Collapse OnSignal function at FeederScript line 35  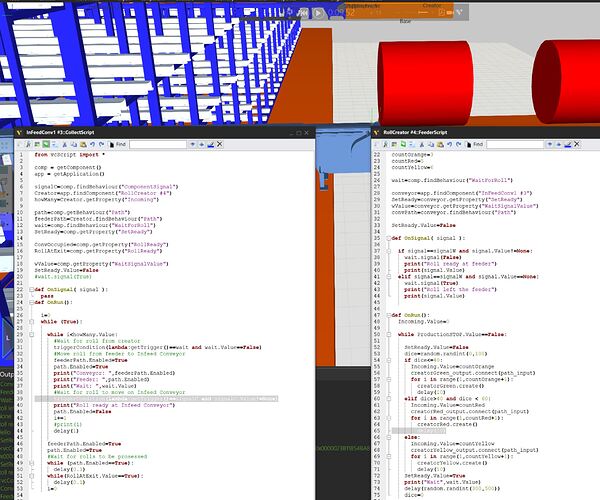point(389,238)
